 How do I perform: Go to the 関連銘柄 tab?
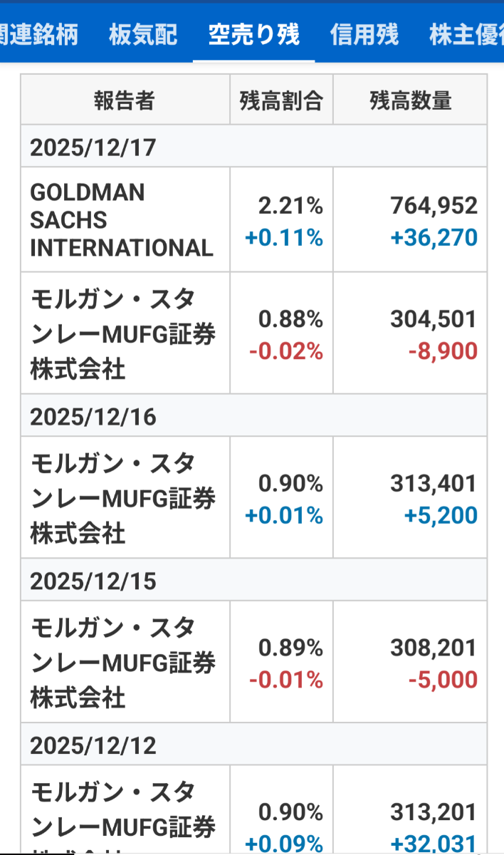39,34
